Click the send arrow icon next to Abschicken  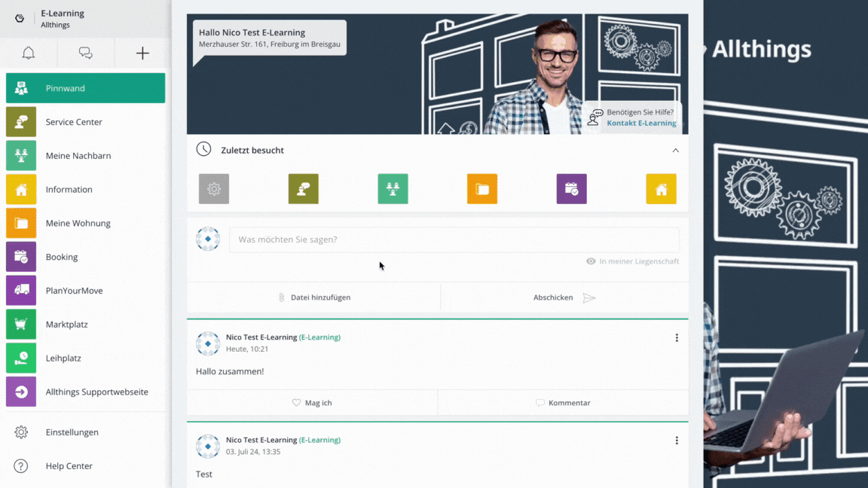(x=589, y=297)
